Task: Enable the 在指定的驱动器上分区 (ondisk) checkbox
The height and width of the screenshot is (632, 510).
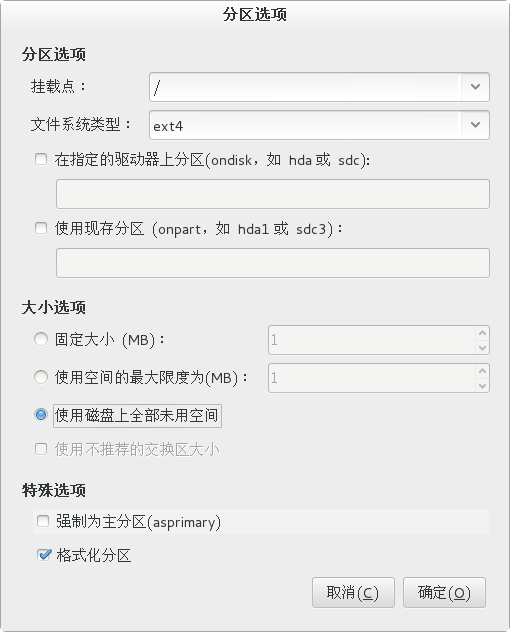Action: pos(41,159)
